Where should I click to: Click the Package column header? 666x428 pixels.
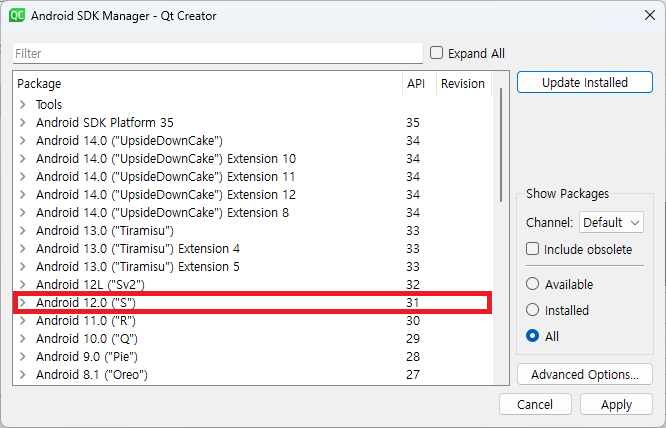(x=208, y=83)
